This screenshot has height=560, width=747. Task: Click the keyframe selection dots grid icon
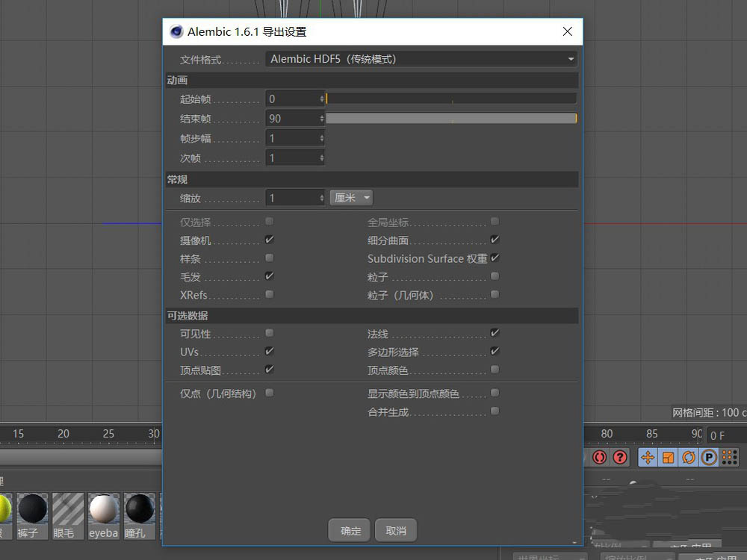pyautogui.click(x=728, y=457)
